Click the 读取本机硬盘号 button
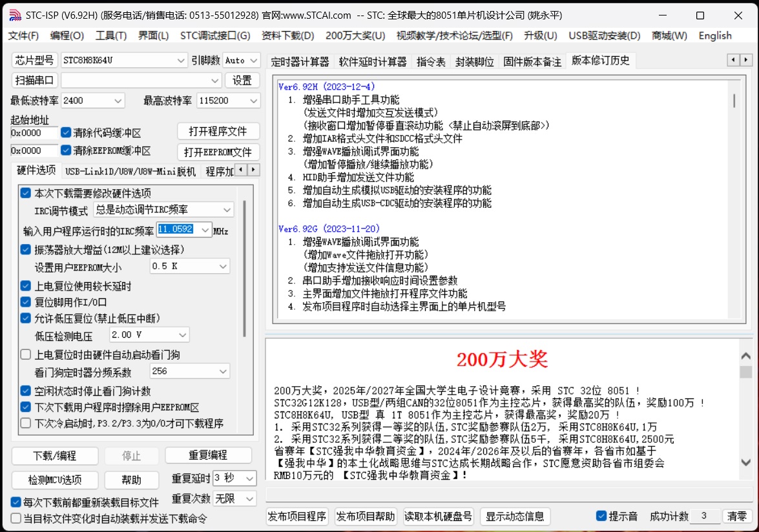 point(438,517)
